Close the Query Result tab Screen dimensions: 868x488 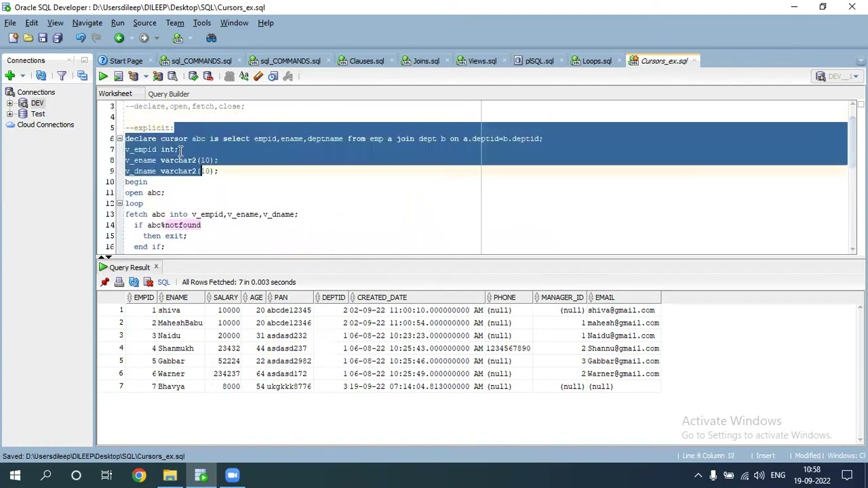pos(156,267)
